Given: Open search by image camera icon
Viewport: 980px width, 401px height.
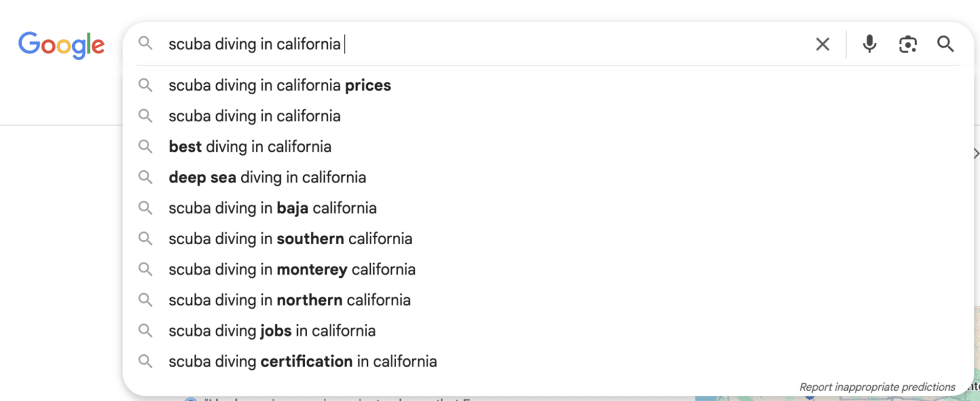Looking at the screenshot, I should 907,44.
